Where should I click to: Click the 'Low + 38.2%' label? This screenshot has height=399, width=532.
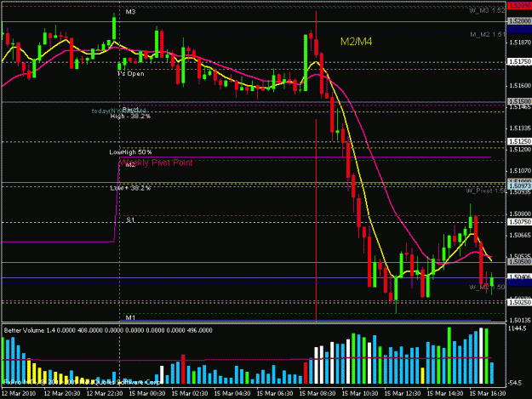pyautogui.click(x=130, y=188)
